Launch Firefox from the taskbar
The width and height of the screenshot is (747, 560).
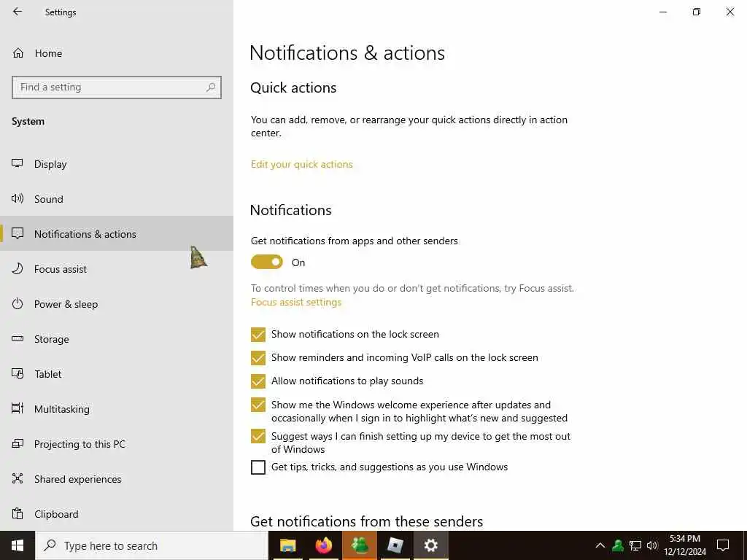tap(323, 545)
